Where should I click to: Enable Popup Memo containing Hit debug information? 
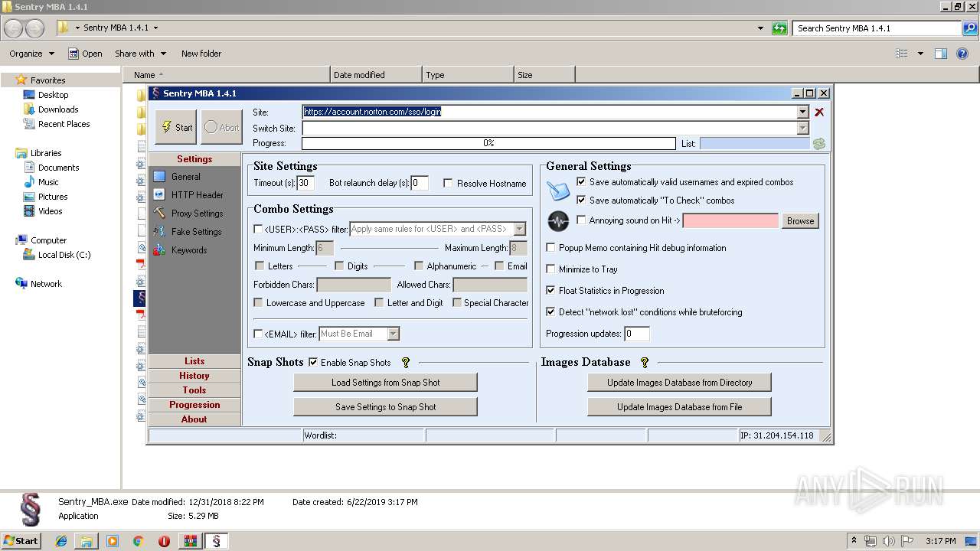(550, 248)
